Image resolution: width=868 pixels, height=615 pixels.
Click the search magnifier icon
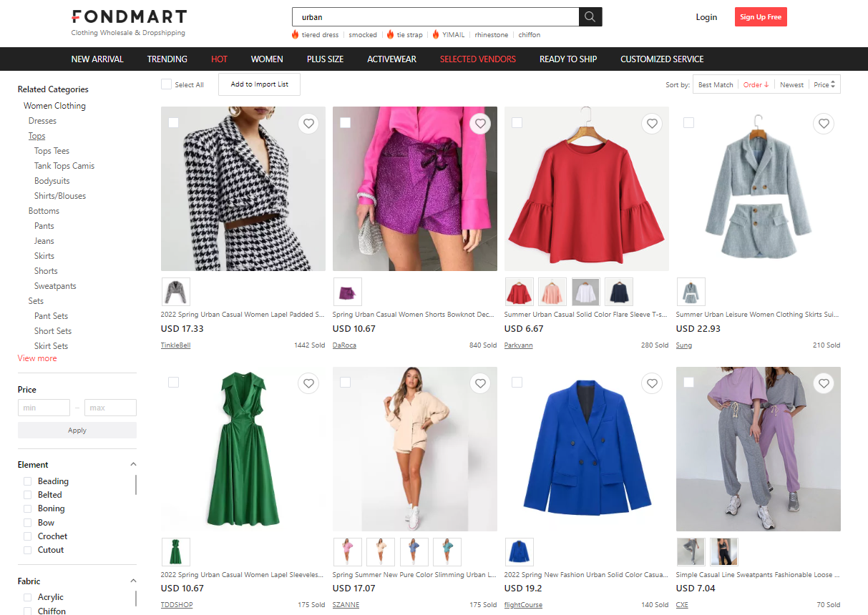(590, 17)
